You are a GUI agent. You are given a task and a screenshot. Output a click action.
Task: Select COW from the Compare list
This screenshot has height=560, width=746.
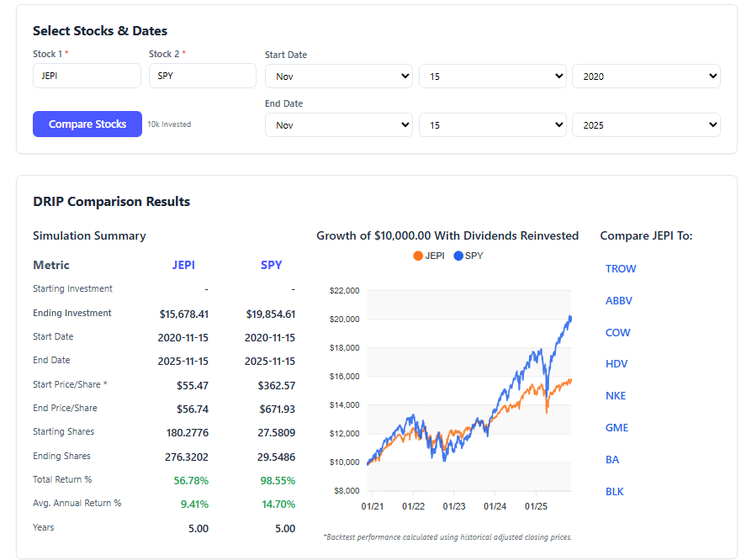[x=618, y=332]
